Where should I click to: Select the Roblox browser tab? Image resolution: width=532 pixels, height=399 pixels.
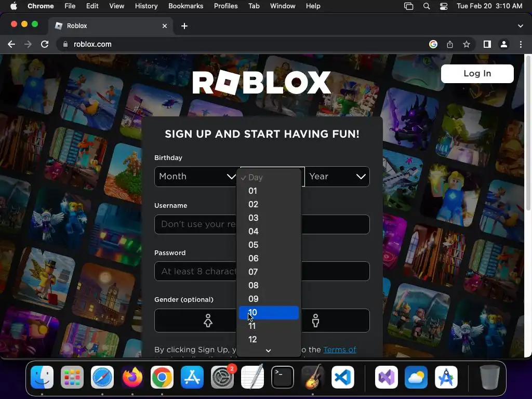point(110,26)
